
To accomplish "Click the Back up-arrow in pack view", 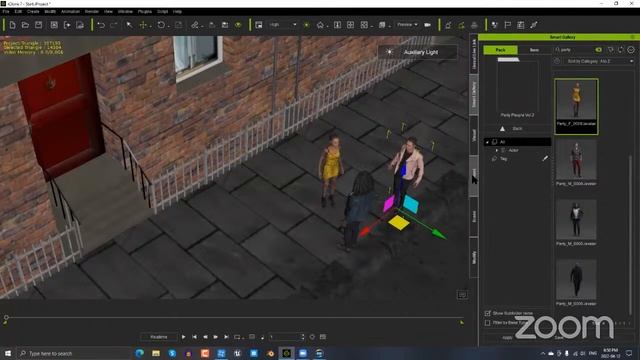I will 502,129.
